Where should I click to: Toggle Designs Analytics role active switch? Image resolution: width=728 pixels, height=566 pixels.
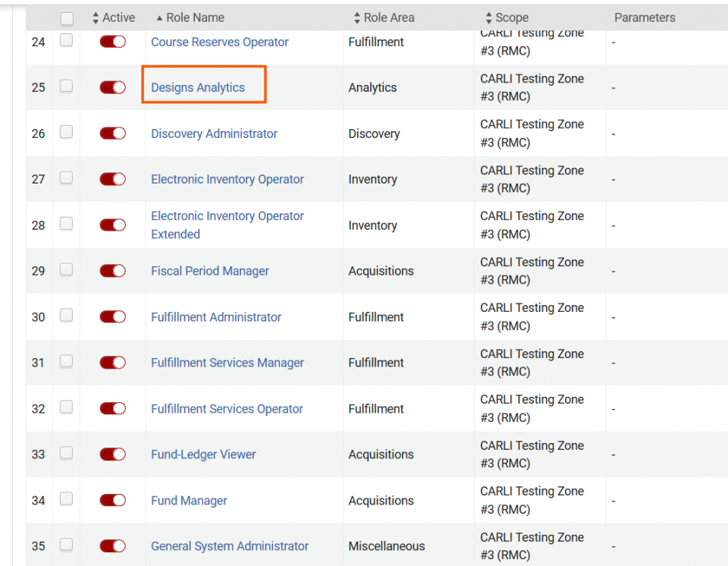click(x=112, y=87)
